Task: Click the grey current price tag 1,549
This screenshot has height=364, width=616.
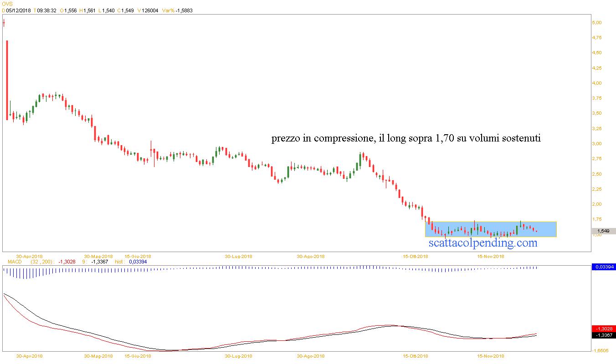Action: click(x=603, y=231)
